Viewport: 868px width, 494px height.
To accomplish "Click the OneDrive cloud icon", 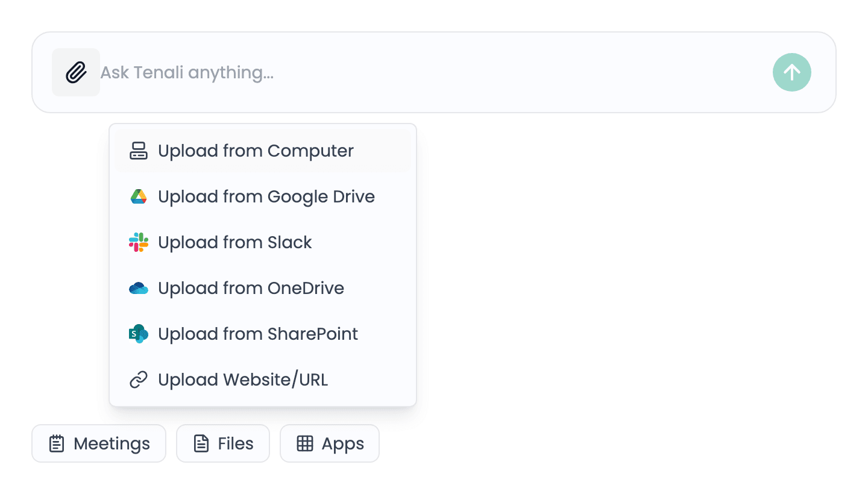I will 139,288.
